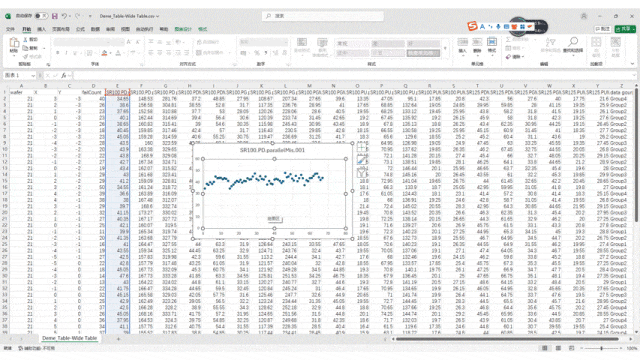Save the workbook with the floppy icon
The height and width of the screenshot is (360, 640).
[x=55, y=16]
